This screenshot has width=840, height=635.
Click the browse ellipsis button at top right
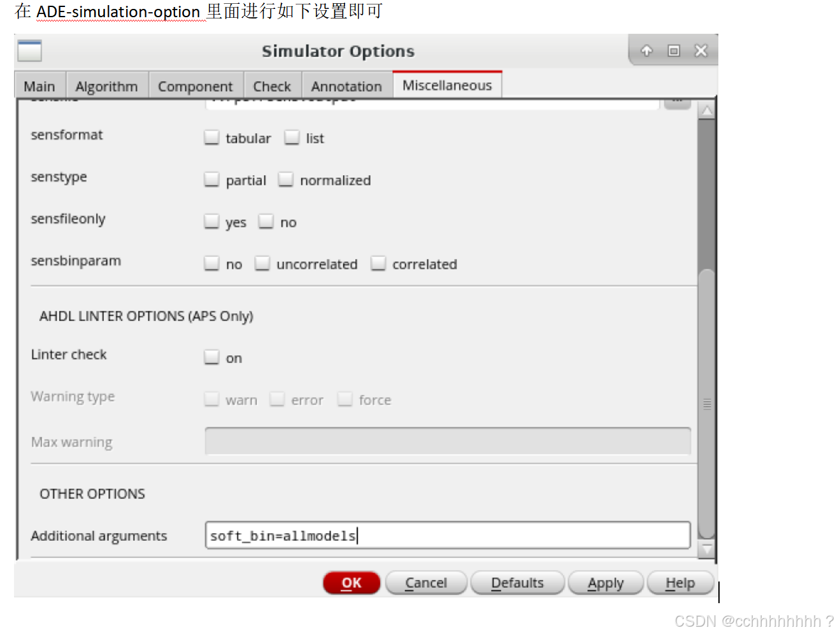pyautogui.click(x=677, y=102)
